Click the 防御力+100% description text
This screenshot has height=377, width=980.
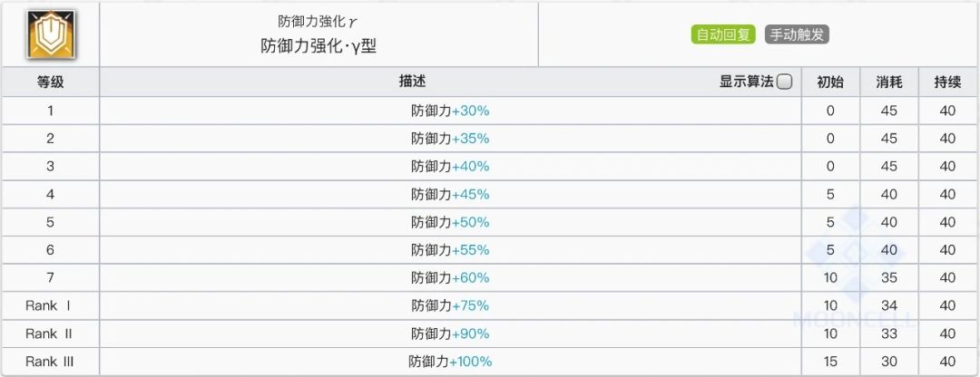point(450,362)
